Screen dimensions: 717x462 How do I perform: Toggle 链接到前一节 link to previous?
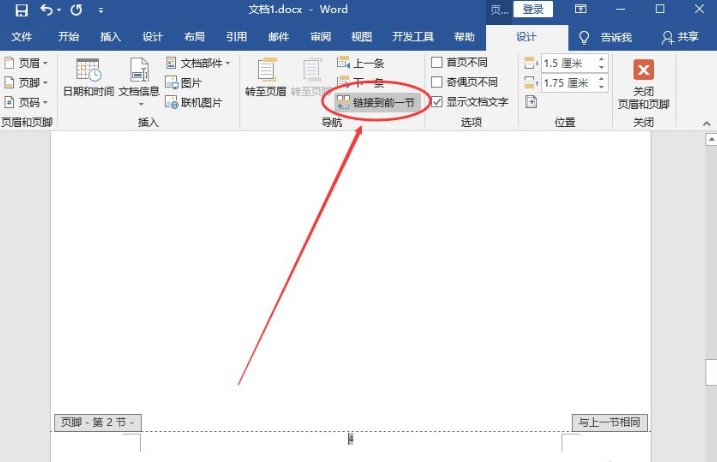tap(376, 102)
